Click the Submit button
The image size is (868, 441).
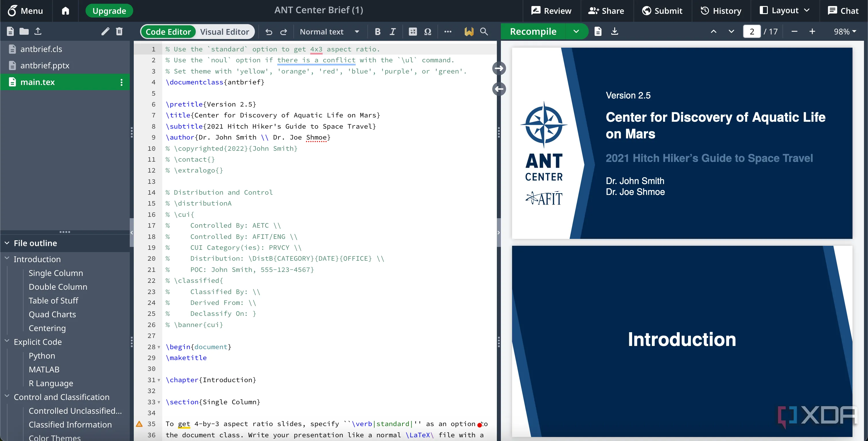coord(662,11)
